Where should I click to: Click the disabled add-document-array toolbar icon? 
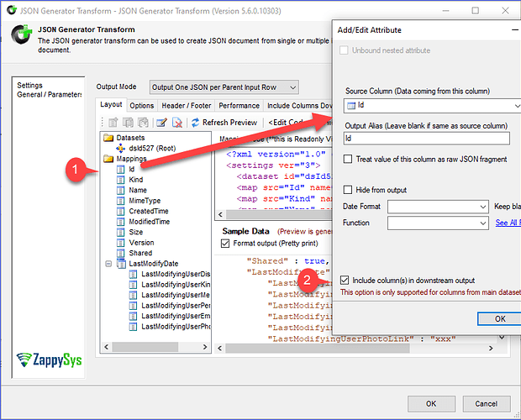tap(143, 123)
